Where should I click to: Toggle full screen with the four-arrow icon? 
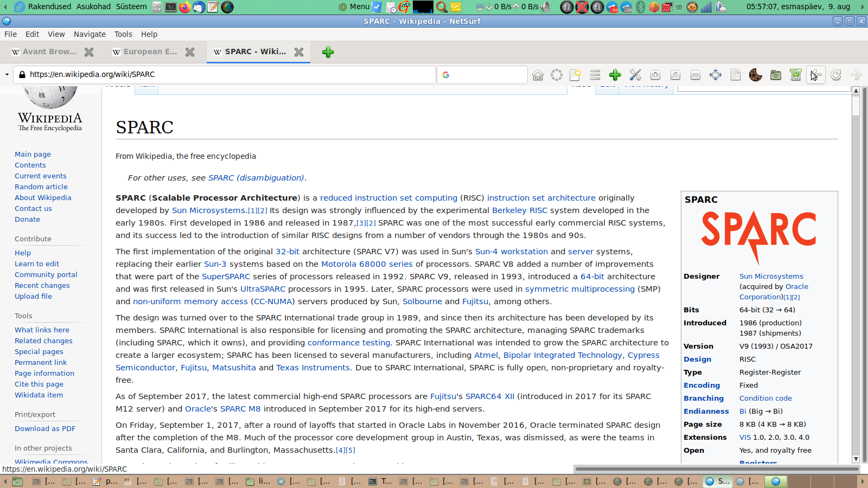[x=716, y=75]
